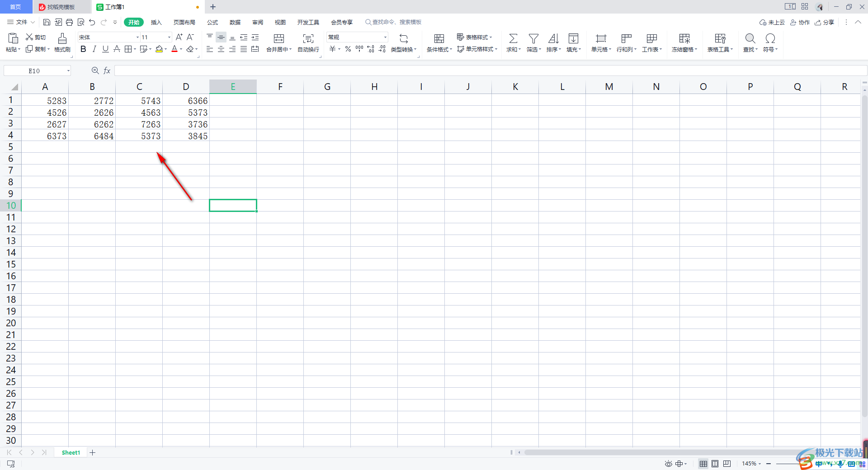Toggle center horizontal alignment
Screen dimensions: 868x470
point(221,49)
